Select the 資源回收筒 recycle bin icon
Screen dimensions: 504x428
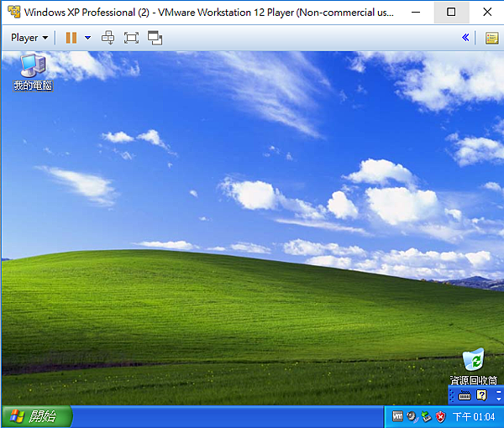coord(473,367)
